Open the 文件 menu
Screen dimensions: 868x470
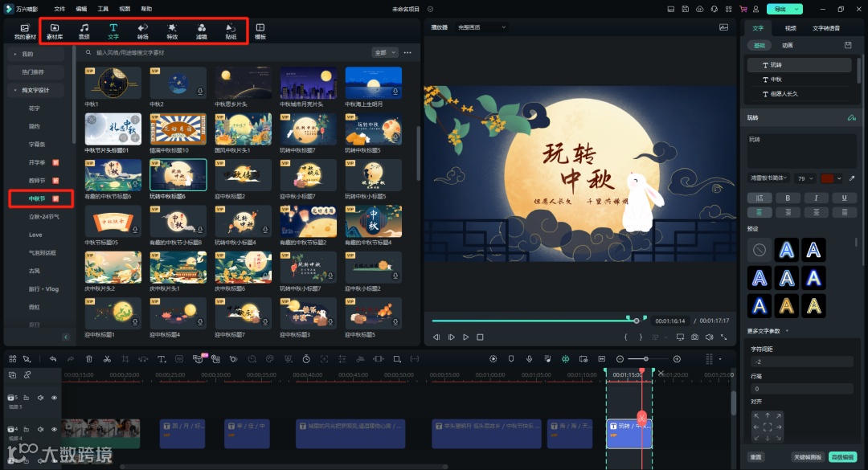click(x=59, y=9)
